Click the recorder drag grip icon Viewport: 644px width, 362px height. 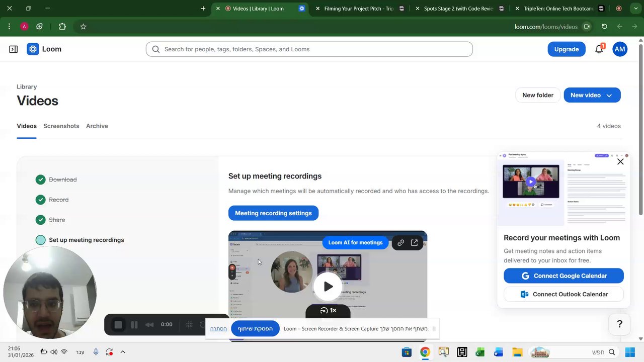pyautogui.click(x=190, y=325)
